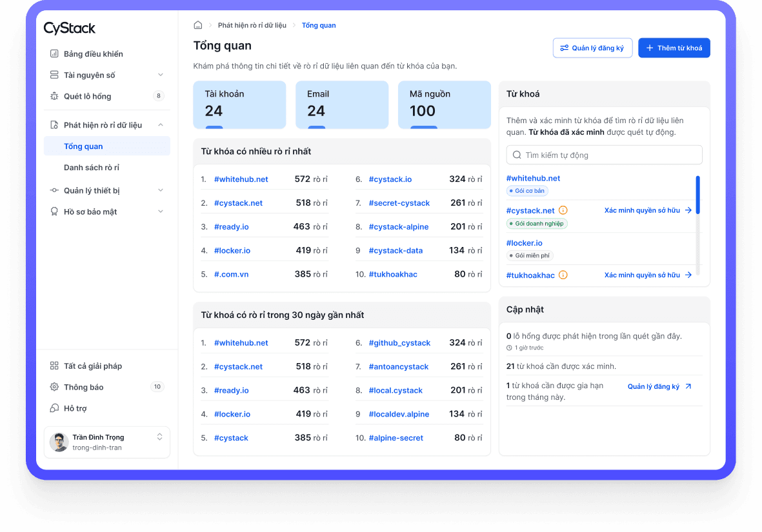The image size is (762, 532).
Task: Expand the Hồ sơ bảo mật chevron
Action: click(161, 212)
